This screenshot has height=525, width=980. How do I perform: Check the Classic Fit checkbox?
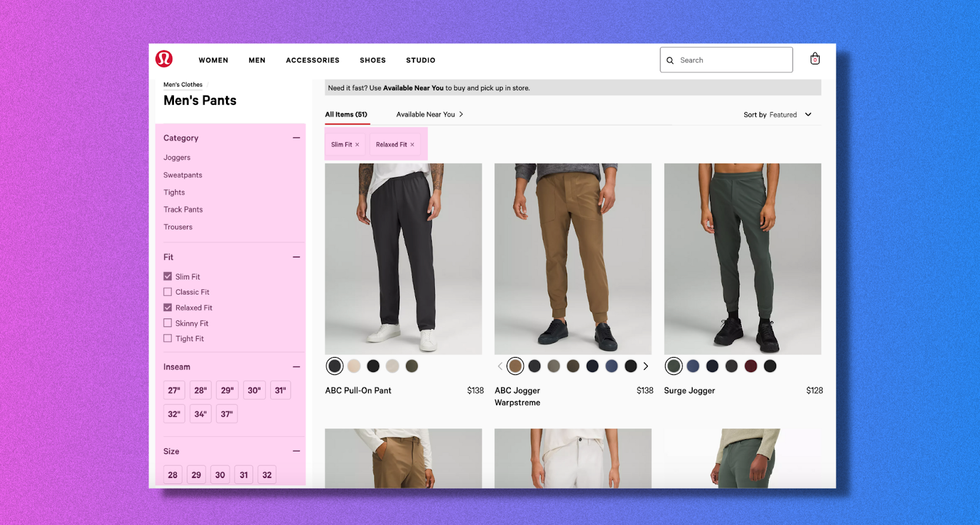(168, 292)
